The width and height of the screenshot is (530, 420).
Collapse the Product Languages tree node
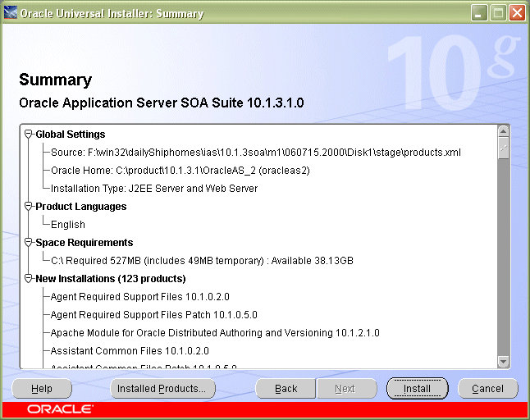[x=29, y=206]
